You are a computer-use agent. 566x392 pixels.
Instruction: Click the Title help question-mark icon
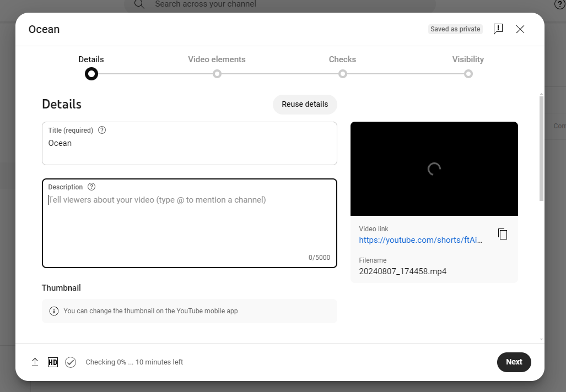tap(102, 130)
